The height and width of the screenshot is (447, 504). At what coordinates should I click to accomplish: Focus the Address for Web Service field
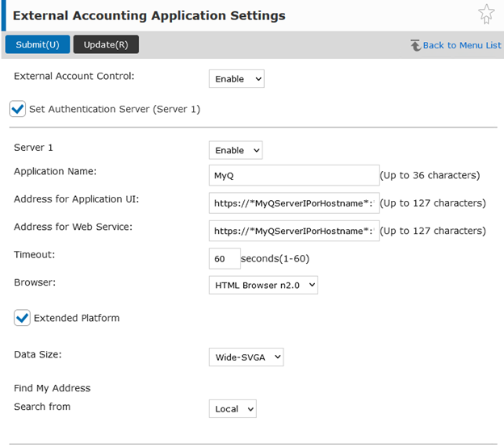293,231
